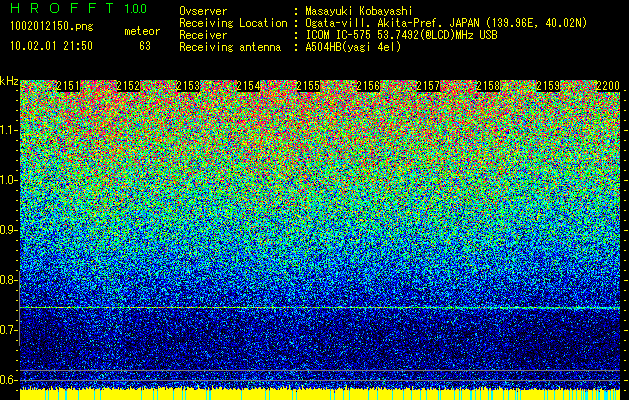629x400 pixels.
Task: Click the 2159 time marker
Action: pos(548,86)
